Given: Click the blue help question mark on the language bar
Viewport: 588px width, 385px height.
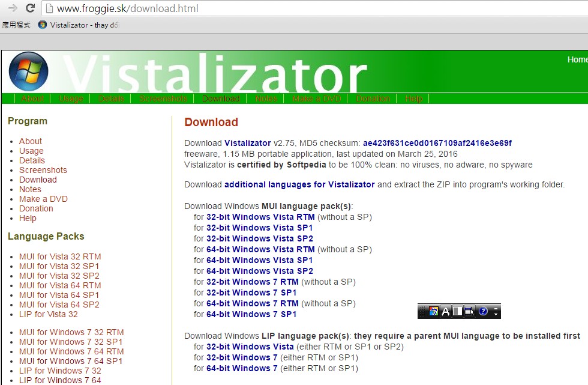Looking at the screenshot, I should tap(483, 311).
